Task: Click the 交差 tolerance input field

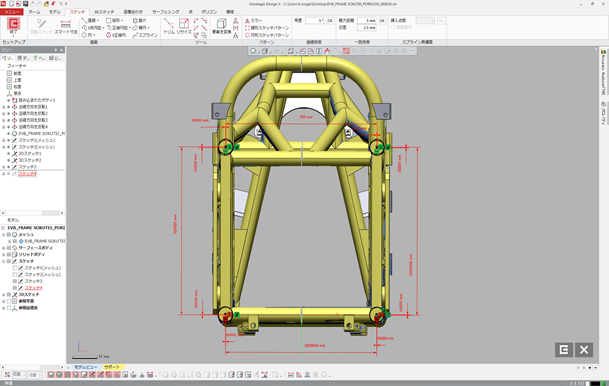Action: click(367, 28)
